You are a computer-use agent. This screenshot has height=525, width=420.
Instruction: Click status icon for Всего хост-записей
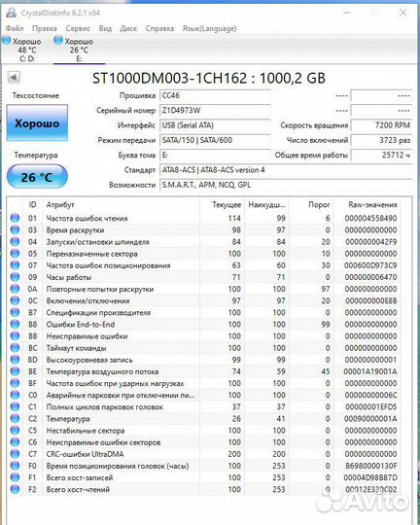tap(16, 477)
